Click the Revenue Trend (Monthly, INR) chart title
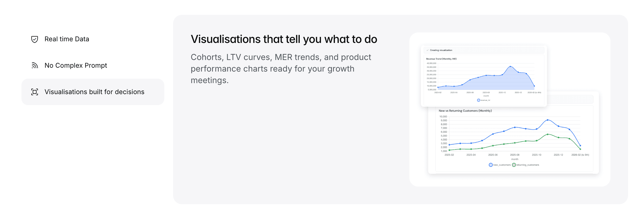The image size is (644, 213). tap(441, 59)
